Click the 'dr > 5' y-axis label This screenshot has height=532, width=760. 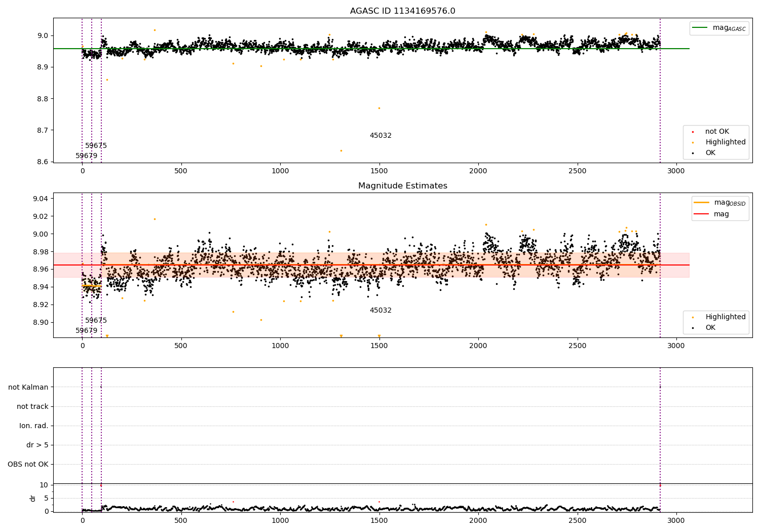click(x=37, y=445)
